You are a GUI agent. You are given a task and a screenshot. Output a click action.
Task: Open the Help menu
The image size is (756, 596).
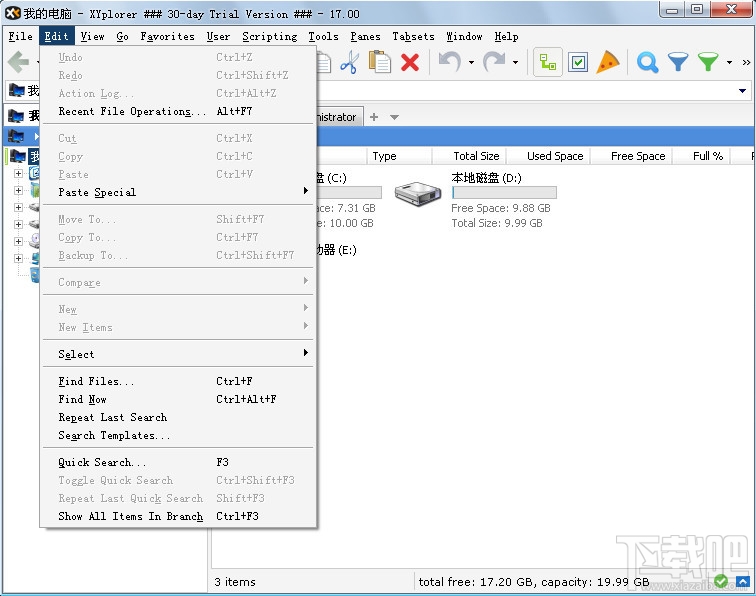tap(506, 36)
